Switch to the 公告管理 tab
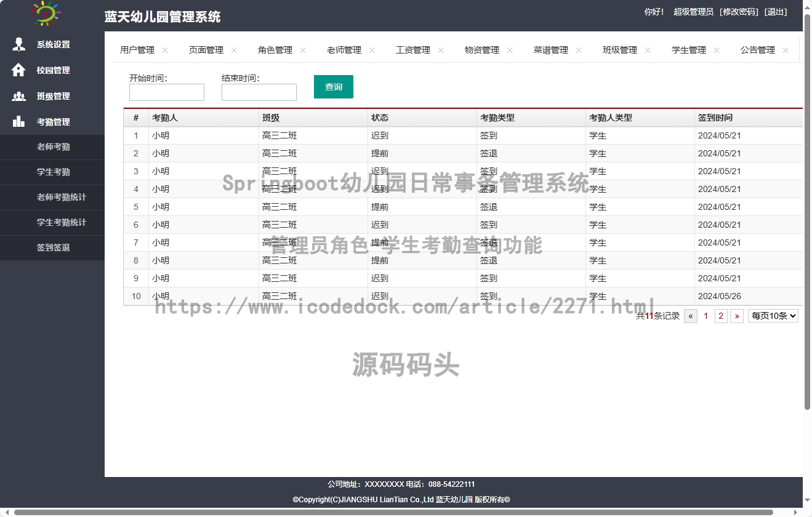The height and width of the screenshot is (517, 812). pyautogui.click(x=758, y=50)
